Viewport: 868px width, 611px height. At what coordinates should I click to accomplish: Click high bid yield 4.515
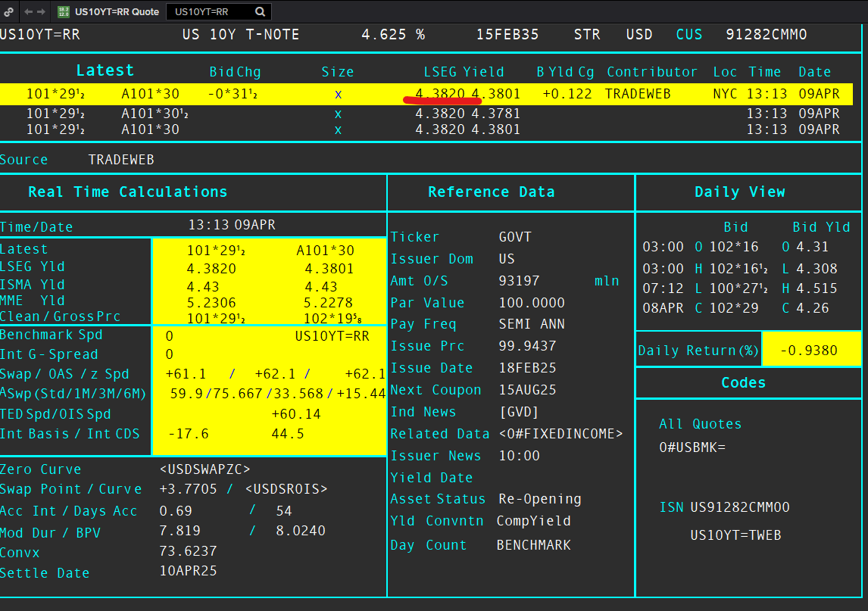click(x=816, y=288)
